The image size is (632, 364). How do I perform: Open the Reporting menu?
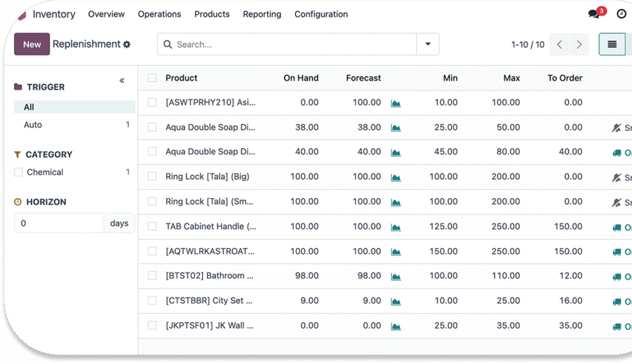pyautogui.click(x=262, y=14)
